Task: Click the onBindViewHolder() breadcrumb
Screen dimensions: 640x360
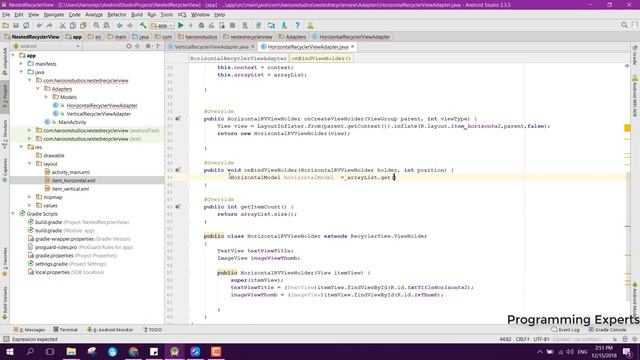Action: [321, 58]
